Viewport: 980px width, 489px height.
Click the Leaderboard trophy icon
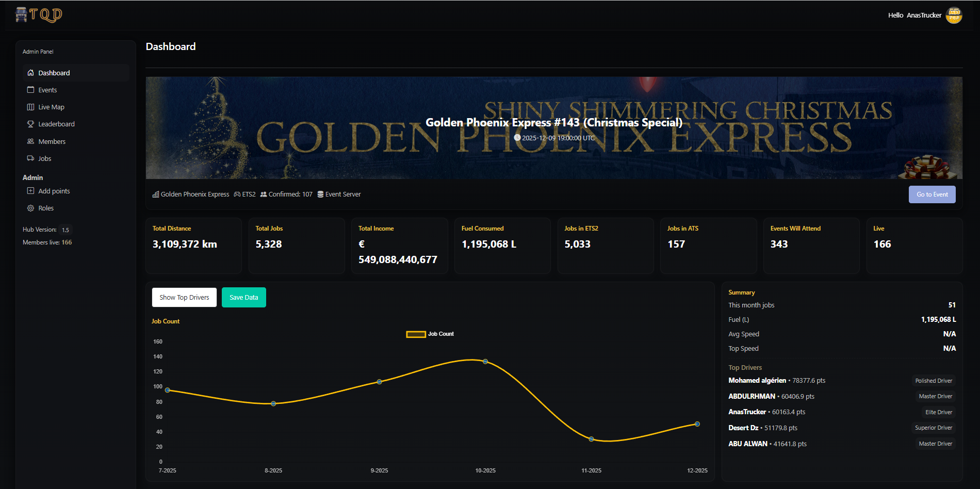coord(30,124)
